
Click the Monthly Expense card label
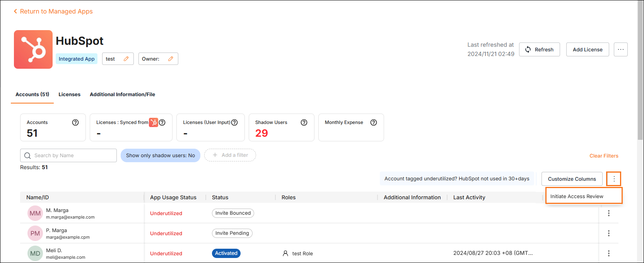tap(344, 122)
